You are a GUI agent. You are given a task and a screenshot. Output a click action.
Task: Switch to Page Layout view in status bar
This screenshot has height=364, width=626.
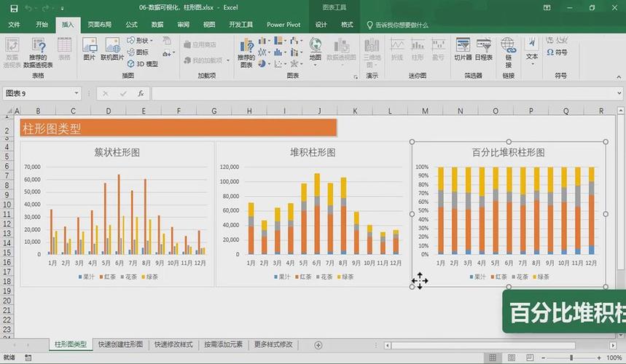tap(512, 357)
